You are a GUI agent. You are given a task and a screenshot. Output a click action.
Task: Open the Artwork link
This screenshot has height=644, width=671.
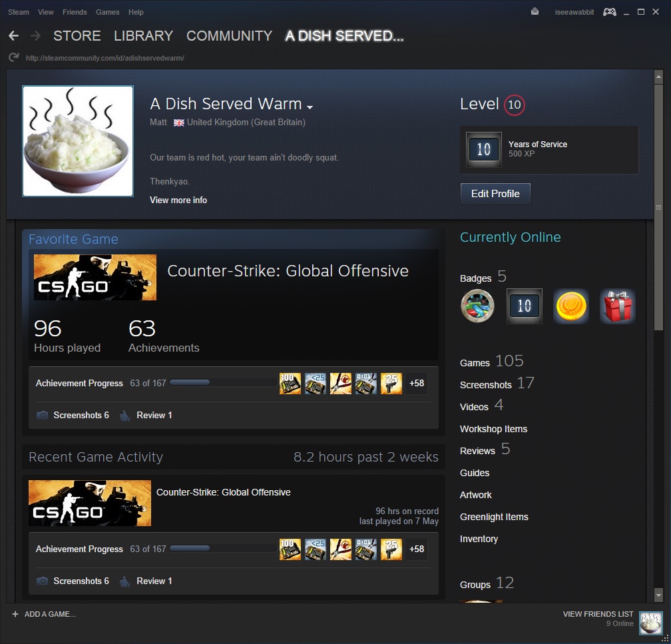tap(476, 495)
